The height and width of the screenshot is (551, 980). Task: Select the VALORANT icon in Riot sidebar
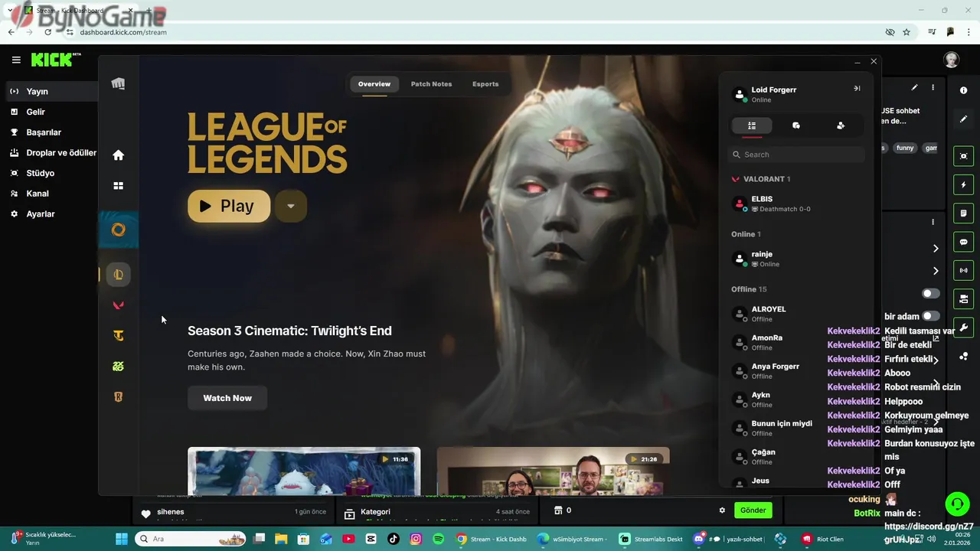click(x=118, y=305)
